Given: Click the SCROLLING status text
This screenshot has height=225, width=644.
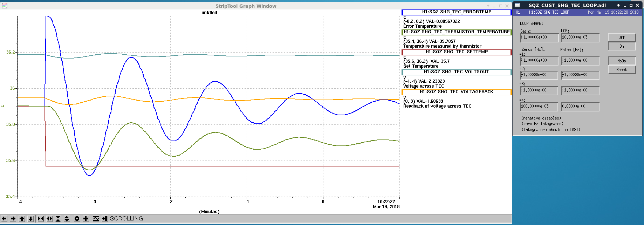Looking at the screenshot, I should tap(126, 219).
